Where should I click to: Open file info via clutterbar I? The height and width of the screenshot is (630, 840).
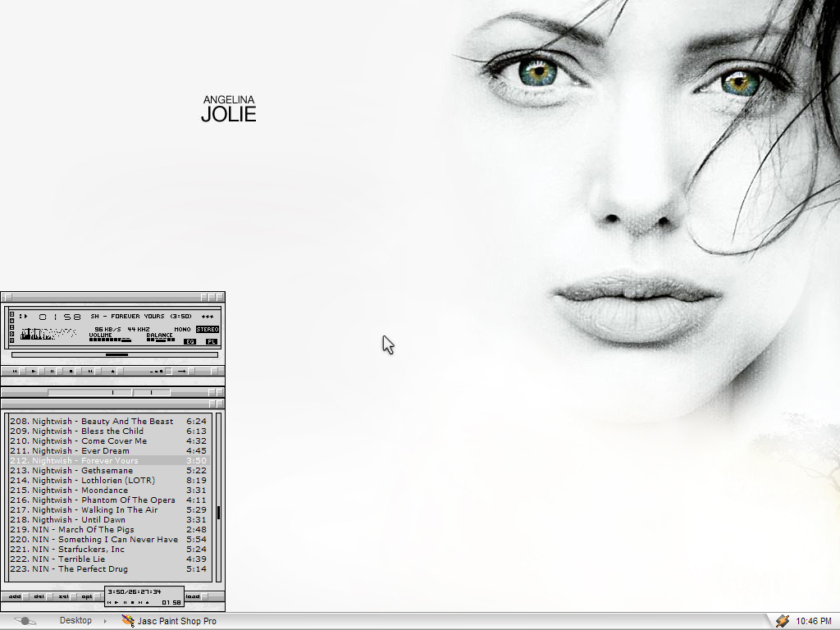[11, 327]
